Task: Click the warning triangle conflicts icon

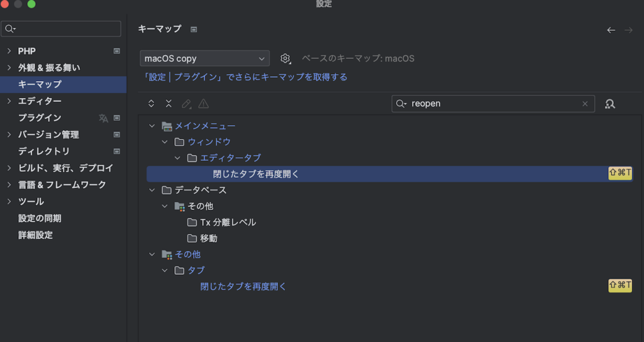Action: 203,104
